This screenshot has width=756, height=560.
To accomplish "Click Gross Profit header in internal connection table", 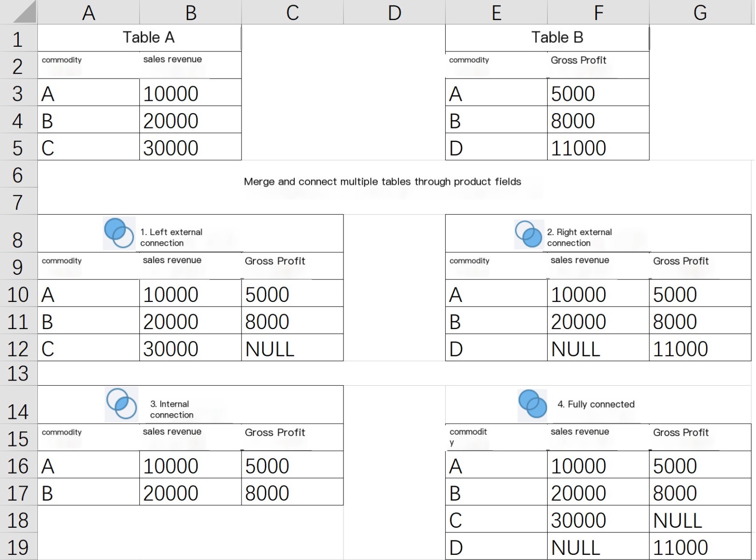I will [x=275, y=432].
